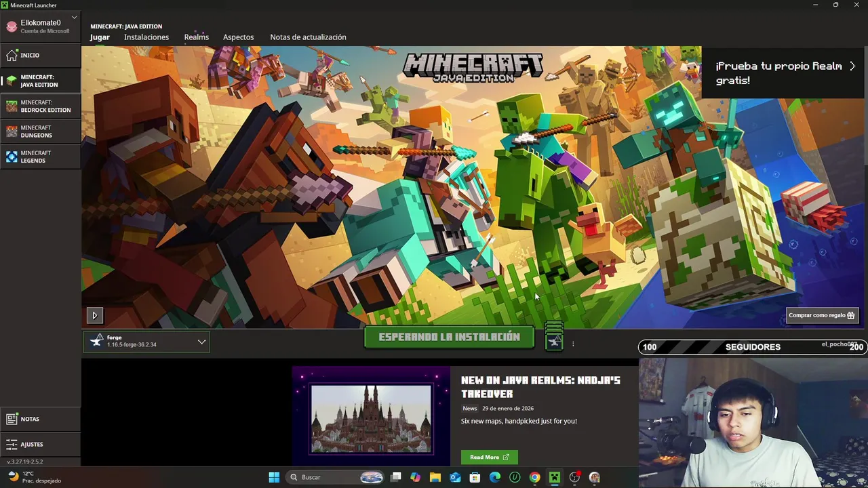
Task: Open Copilot from the taskbar
Action: coord(416,477)
